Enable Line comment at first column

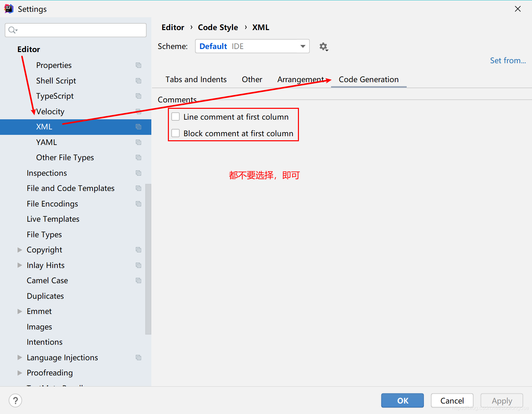click(176, 117)
